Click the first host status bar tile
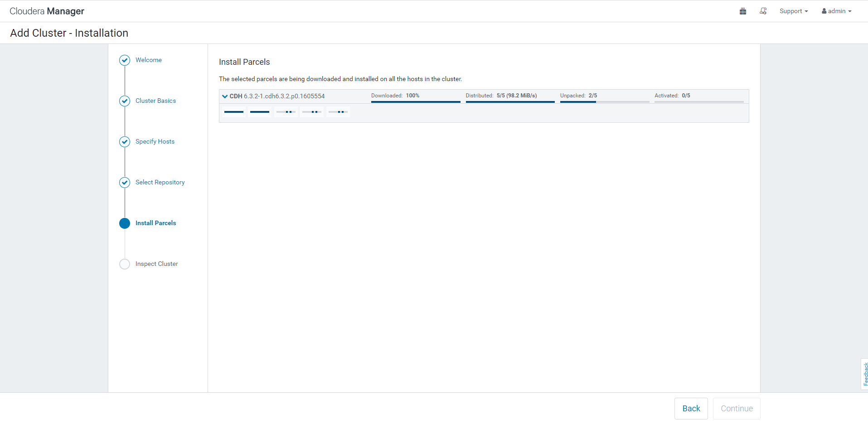Screen dimensions: 868x424 coord(234,112)
